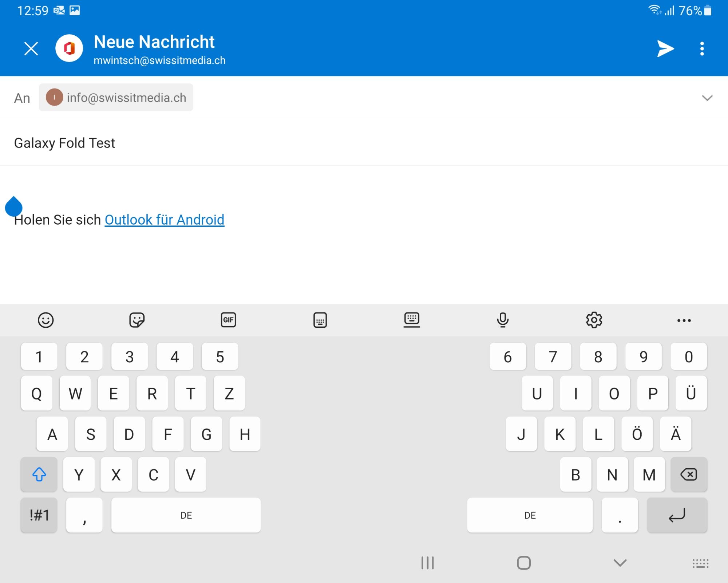Tap the blue text cursor handle
The height and width of the screenshot is (583, 728).
tap(14, 206)
